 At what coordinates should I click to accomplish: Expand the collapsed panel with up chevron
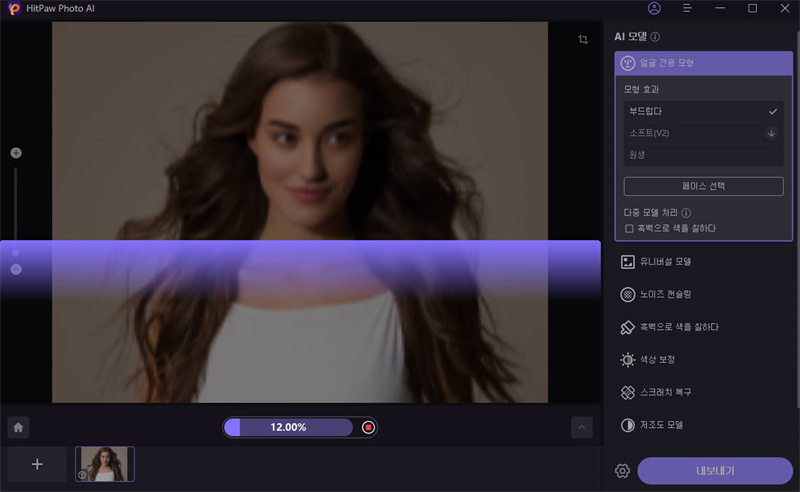click(582, 427)
